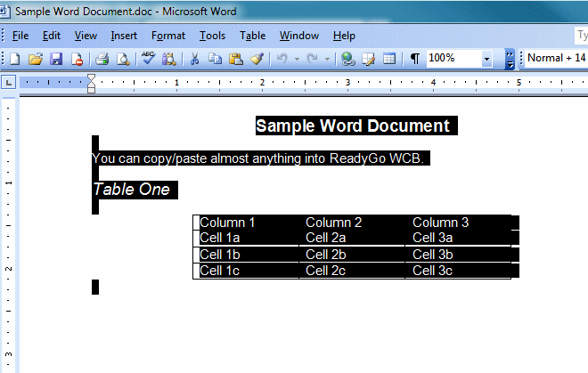The height and width of the screenshot is (373, 588).
Task: Click inside the zoom percentage field
Action: [x=454, y=58]
